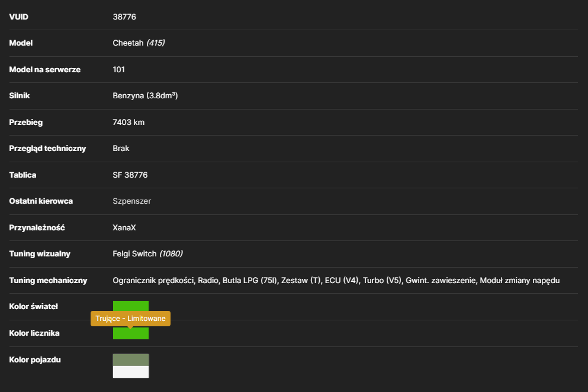588x392 pixels.
Task: Click the green Kolor świateł swatch
Action: [x=130, y=306]
